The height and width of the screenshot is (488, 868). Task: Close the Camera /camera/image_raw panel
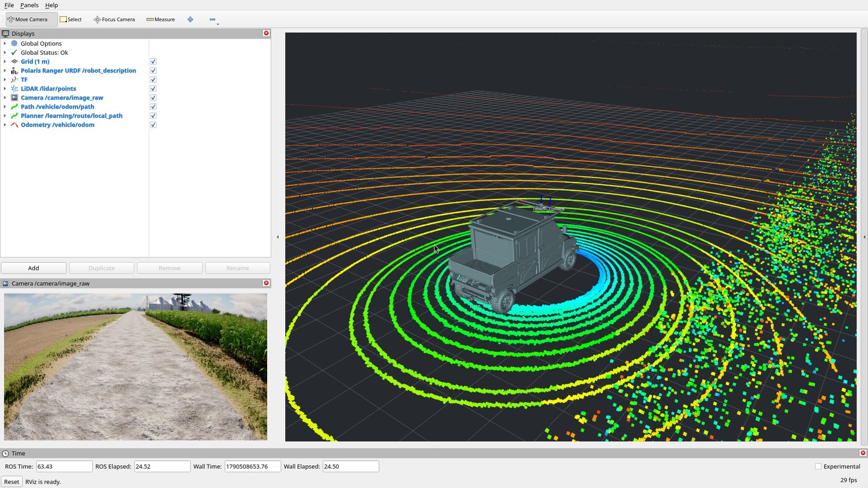tap(266, 283)
